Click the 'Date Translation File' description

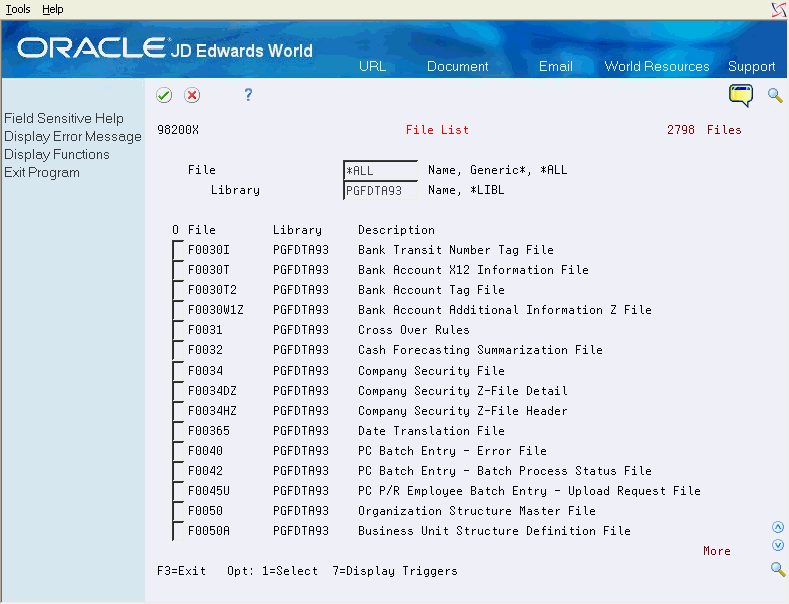pyautogui.click(x=431, y=431)
